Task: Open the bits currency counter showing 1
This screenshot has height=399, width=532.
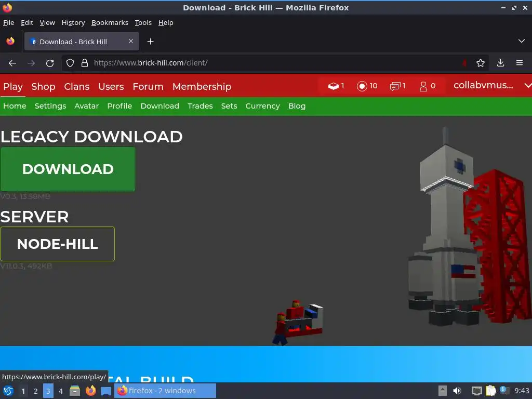Action: point(336,86)
